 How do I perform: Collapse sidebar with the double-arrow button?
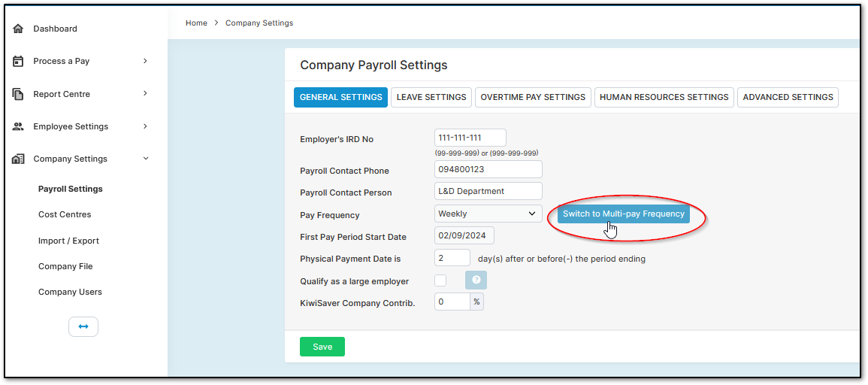pyautogui.click(x=83, y=327)
